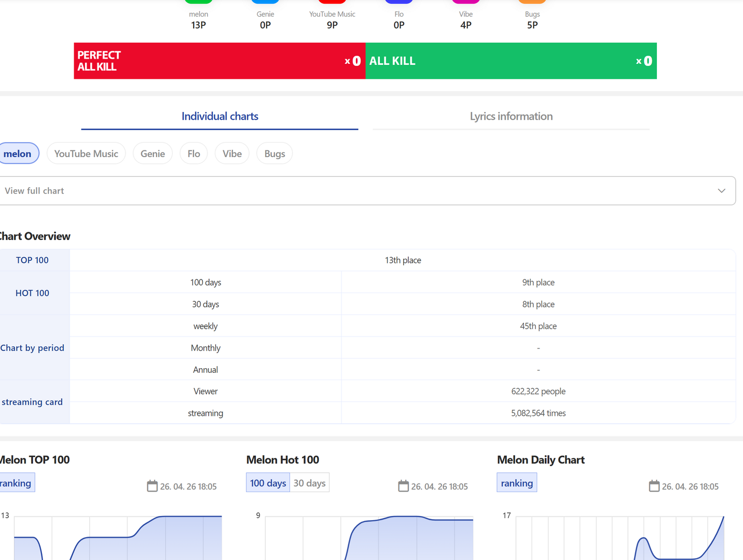Click the '9th place' cell

539,282
